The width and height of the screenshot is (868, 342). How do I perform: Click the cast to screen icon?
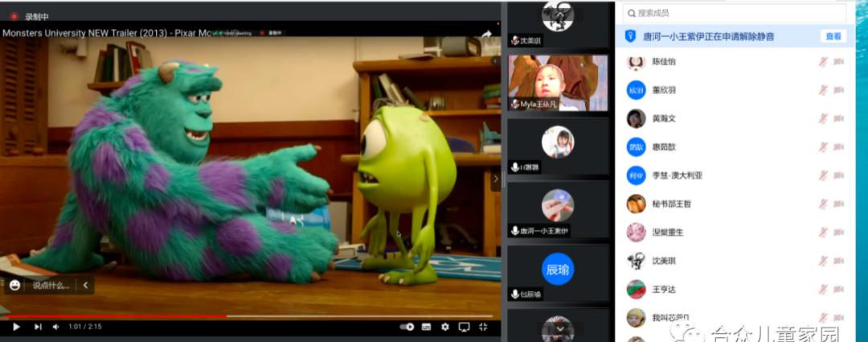(464, 327)
